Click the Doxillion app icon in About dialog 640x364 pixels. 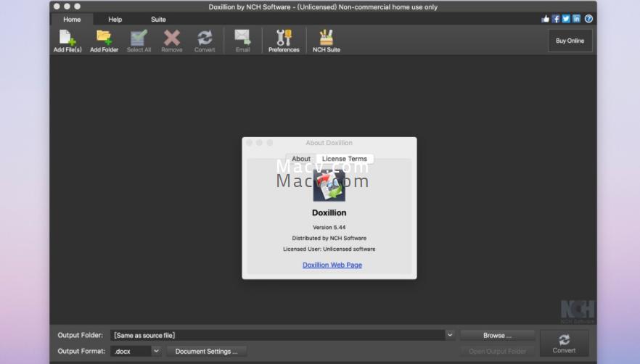tap(329, 186)
